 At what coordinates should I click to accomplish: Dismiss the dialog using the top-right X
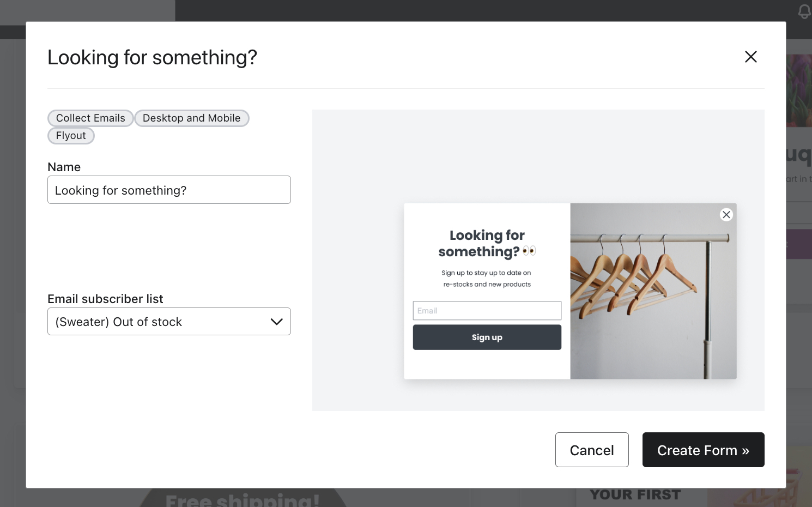[750, 57]
